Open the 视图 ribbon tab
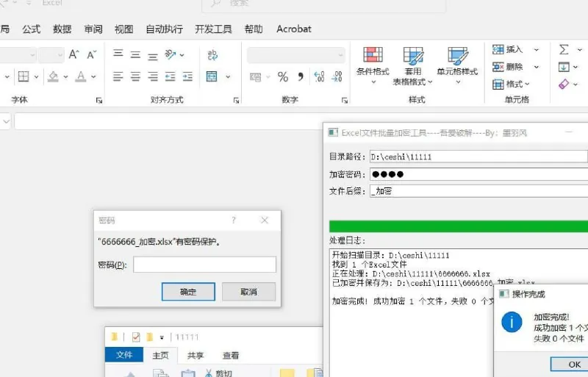The image size is (588, 377). (x=123, y=29)
